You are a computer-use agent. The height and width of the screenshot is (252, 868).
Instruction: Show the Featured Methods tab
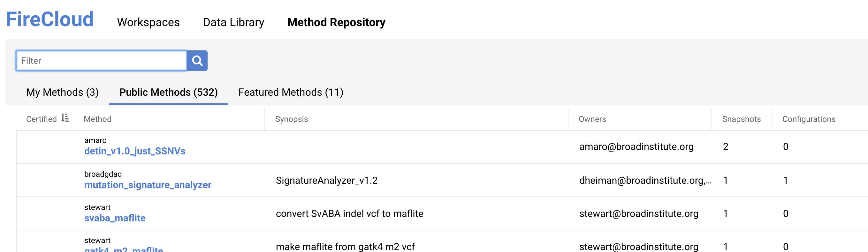click(291, 92)
